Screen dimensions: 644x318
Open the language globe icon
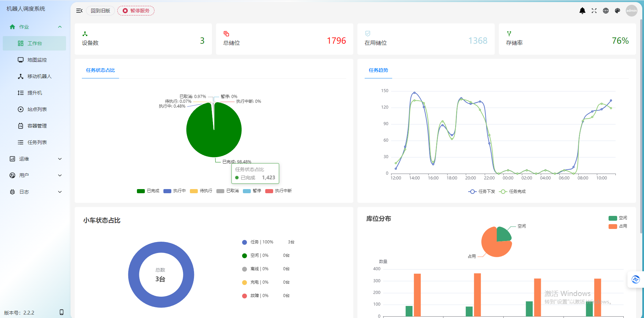pos(606,11)
